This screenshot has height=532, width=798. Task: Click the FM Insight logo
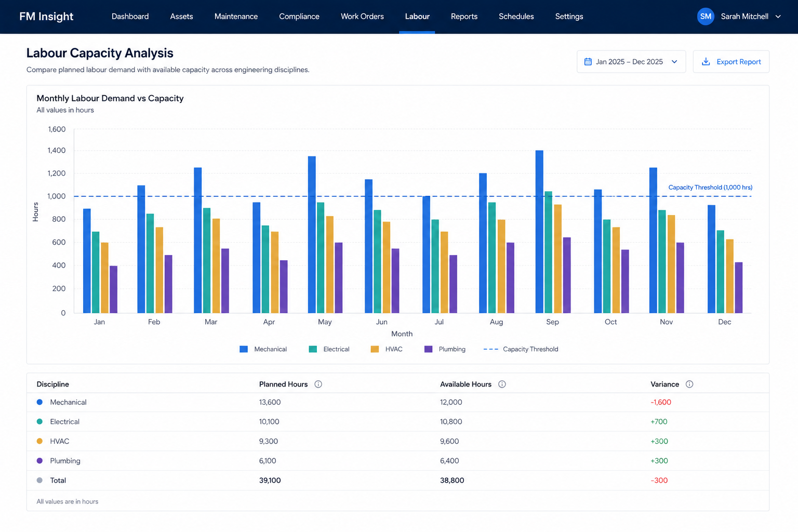tap(46, 17)
